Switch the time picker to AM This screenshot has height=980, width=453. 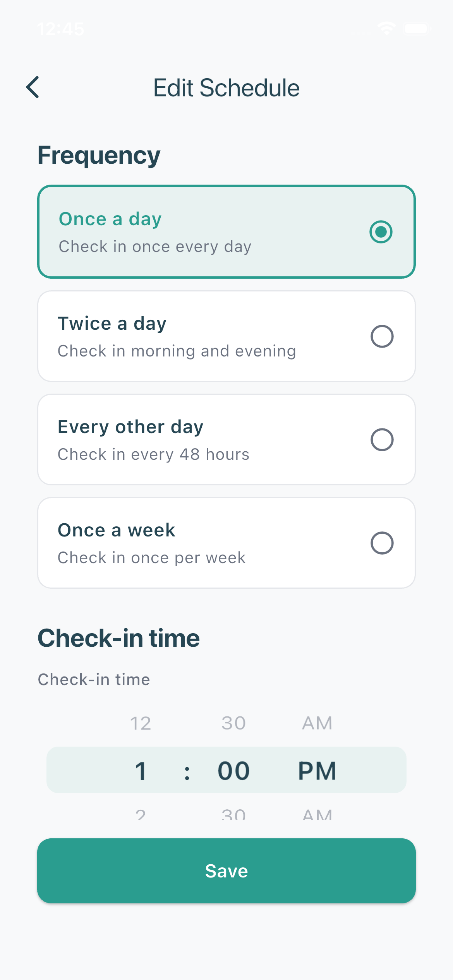(317, 722)
